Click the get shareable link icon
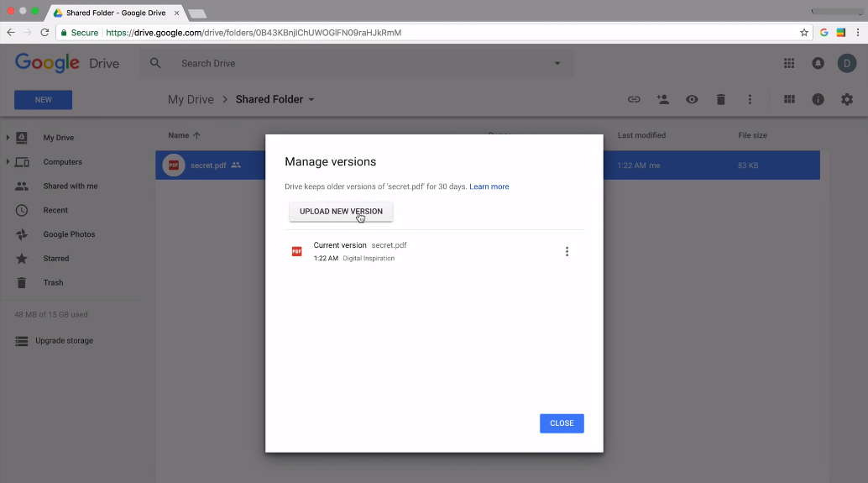The height and width of the screenshot is (483, 868). point(634,100)
